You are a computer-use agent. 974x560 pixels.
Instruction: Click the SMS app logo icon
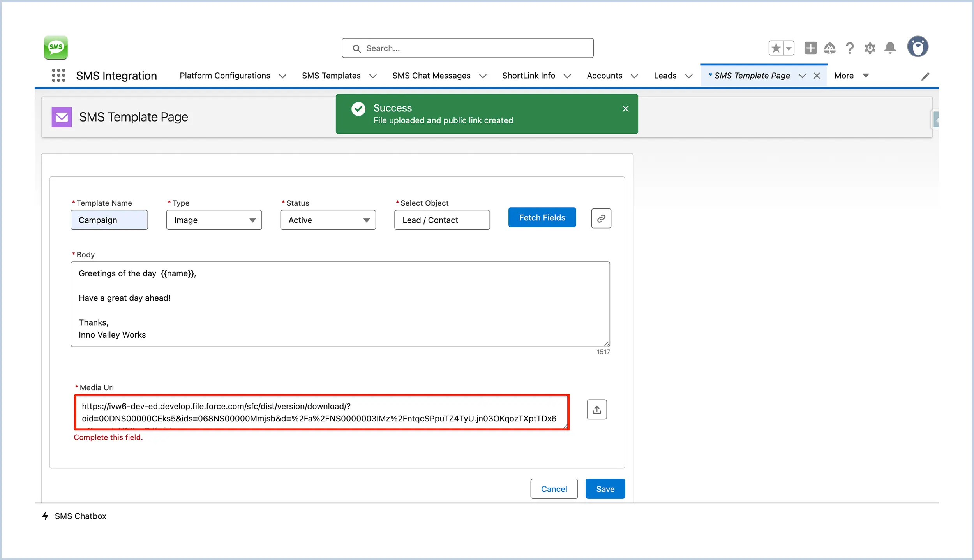tap(56, 48)
